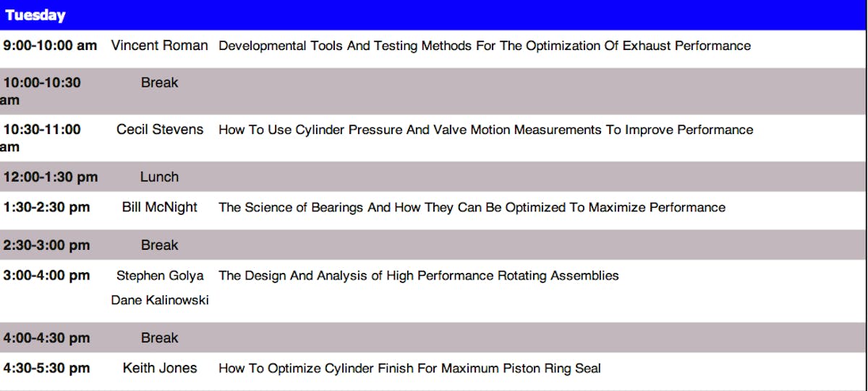
Task: Click the Break label in 10:00-10:30 row
Action: [x=159, y=83]
